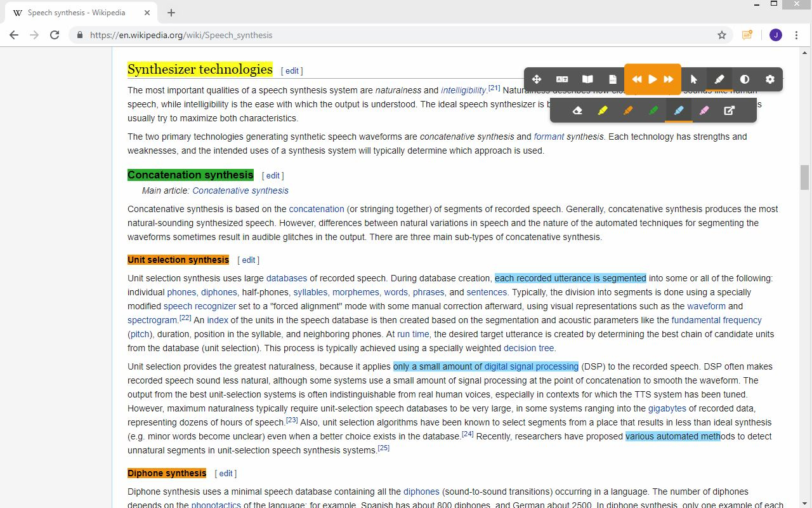812x508 pixels.
Task: Select the document view icon
Action: (612, 79)
